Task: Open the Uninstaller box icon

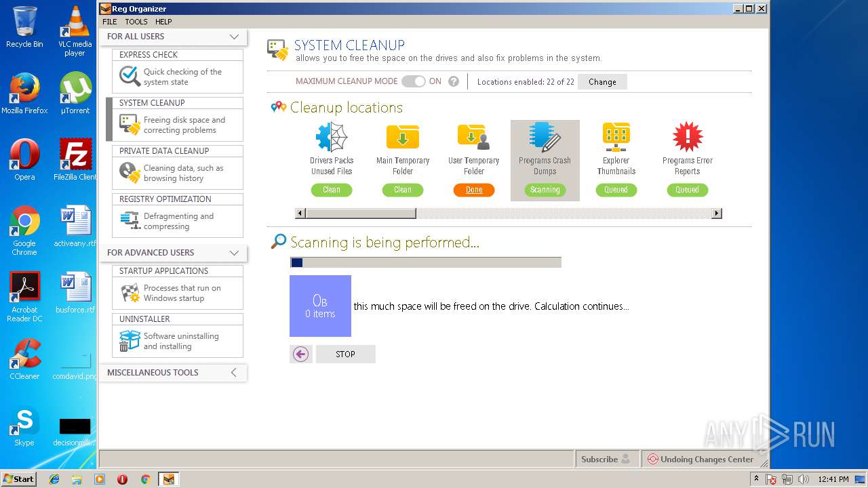Action: tap(130, 341)
